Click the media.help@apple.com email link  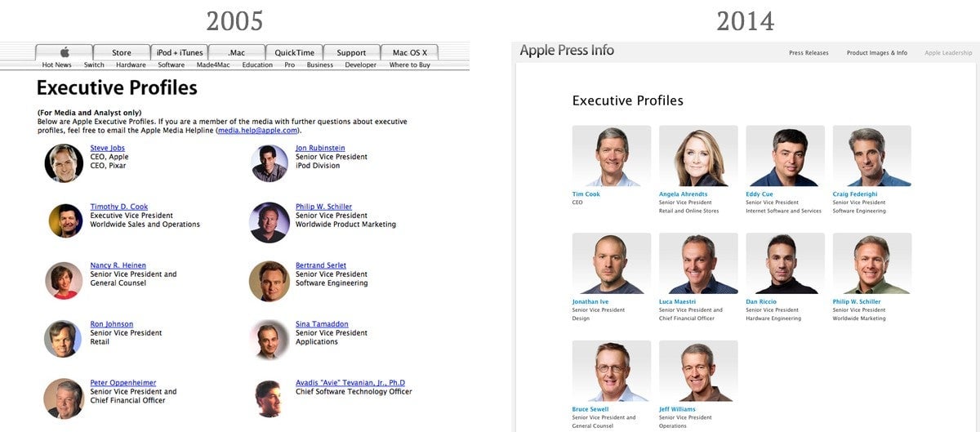[x=257, y=131]
